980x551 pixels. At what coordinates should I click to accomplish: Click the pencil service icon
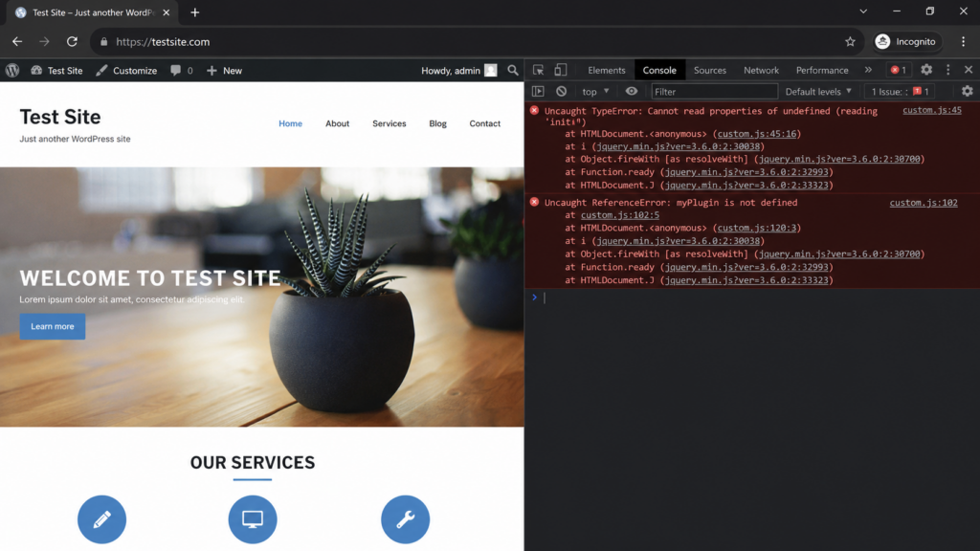(101, 519)
